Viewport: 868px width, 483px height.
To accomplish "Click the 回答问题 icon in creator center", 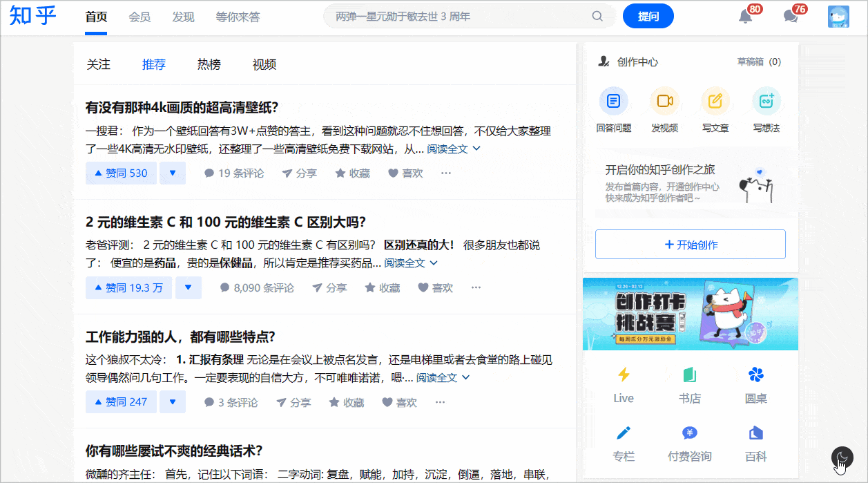I will point(613,102).
